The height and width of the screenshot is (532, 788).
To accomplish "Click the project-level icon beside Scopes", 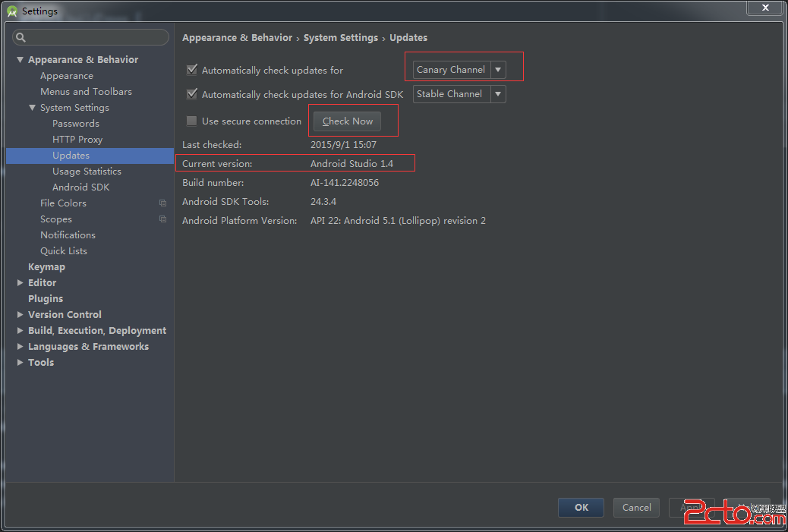I will [162, 219].
